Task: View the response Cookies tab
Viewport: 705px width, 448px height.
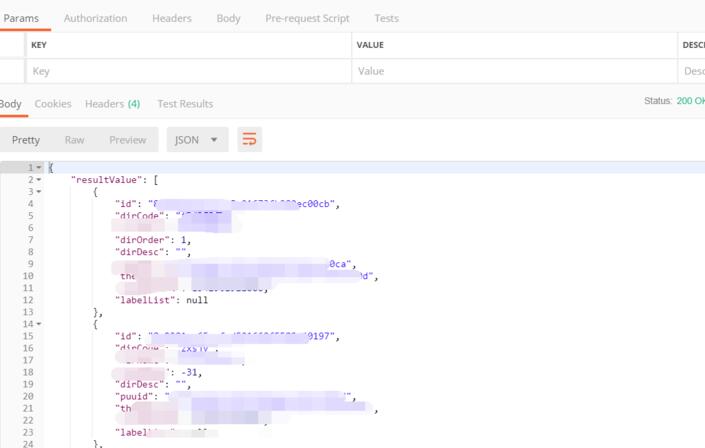Action: pos(53,104)
